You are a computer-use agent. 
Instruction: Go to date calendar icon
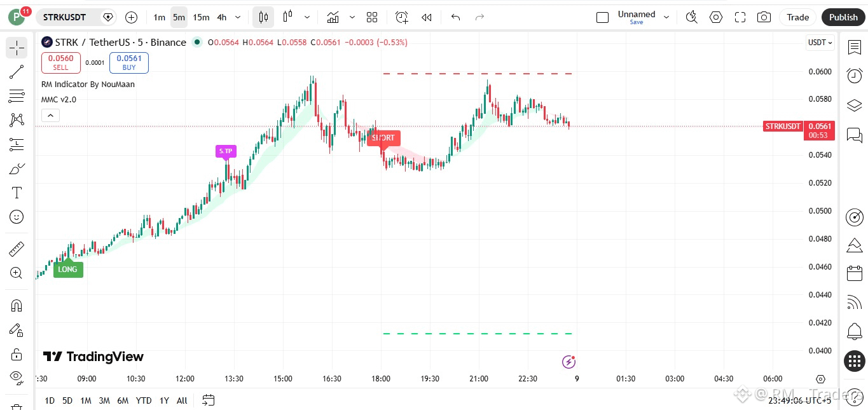pos(208,400)
